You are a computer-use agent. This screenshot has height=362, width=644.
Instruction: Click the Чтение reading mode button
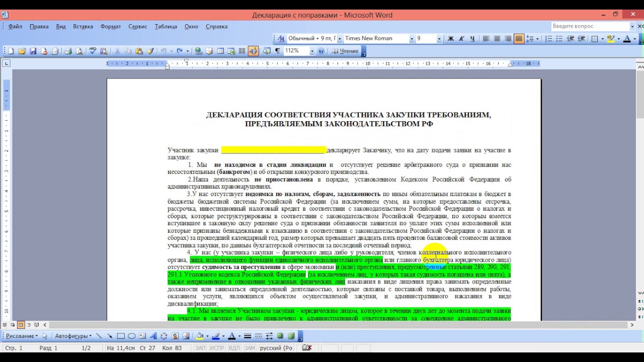click(345, 51)
